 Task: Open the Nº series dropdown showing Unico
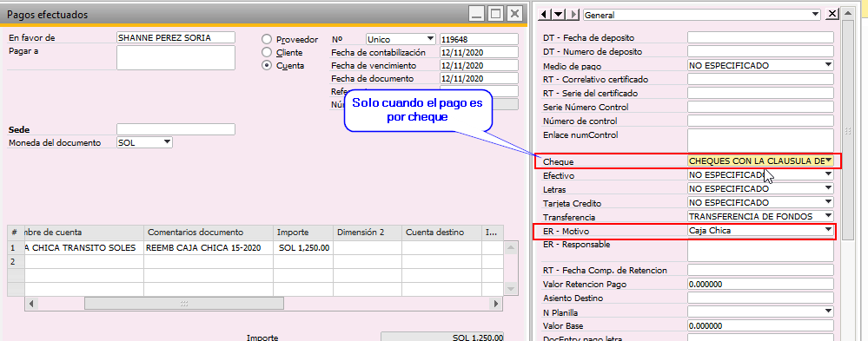point(401,39)
